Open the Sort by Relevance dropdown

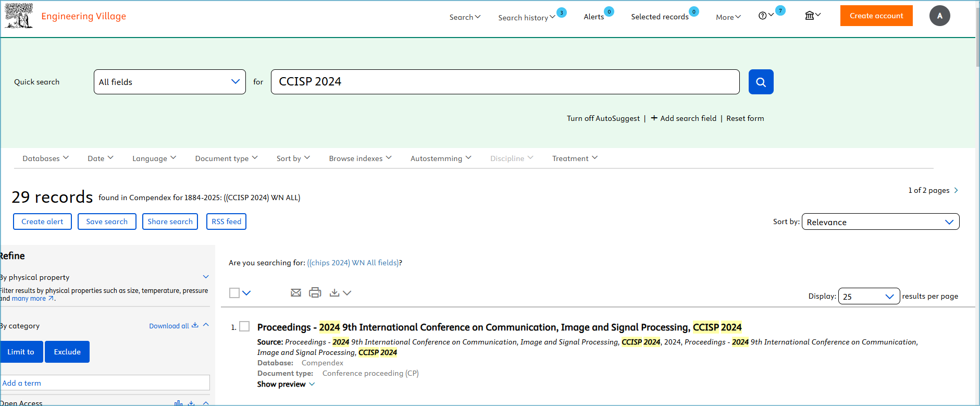coord(880,222)
